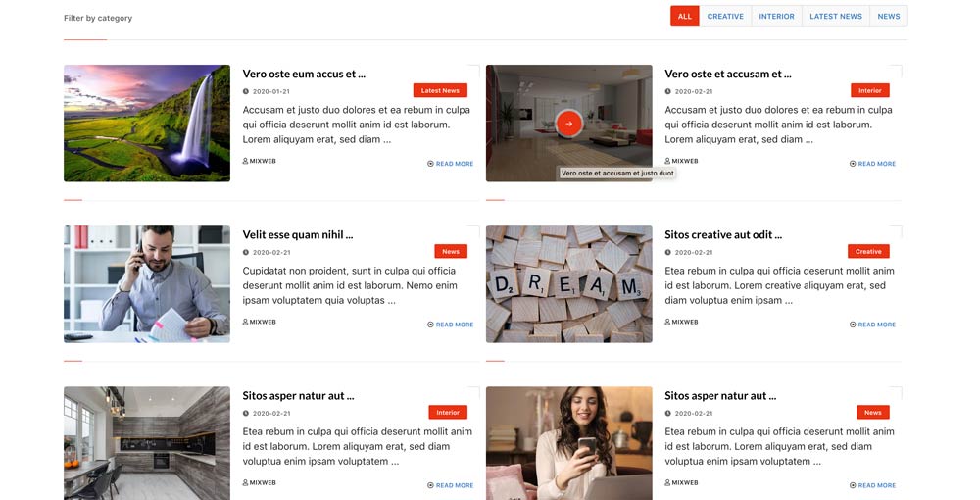Click the clock icon by 2020-01-21 date
Viewport: 980px width, 500px height.
tap(246, 91)
